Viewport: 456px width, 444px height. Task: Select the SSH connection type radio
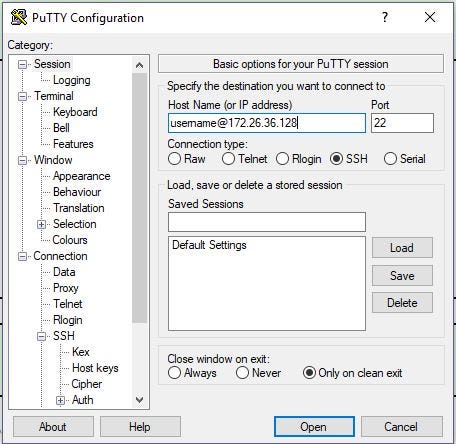[336, 159]
